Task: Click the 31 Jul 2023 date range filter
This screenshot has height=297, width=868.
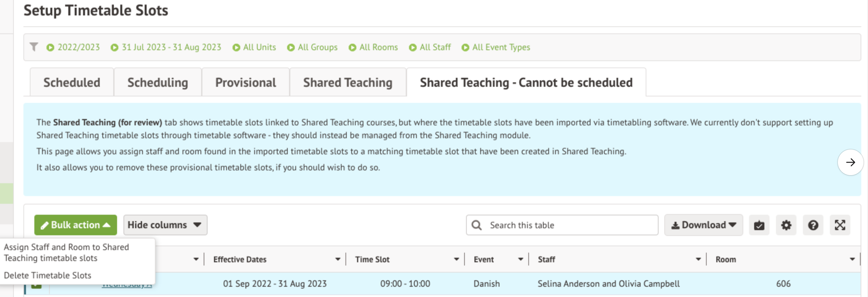Action: [x=166, y=47]
